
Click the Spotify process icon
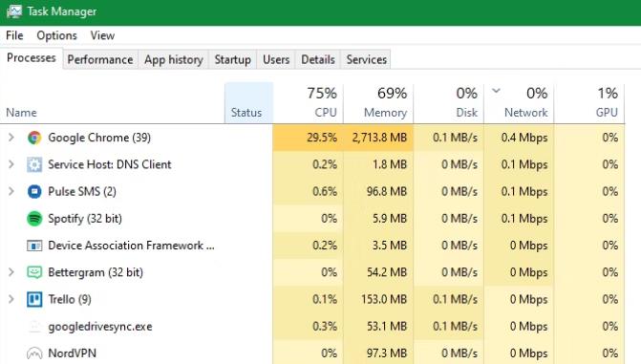pyautogui.click(x=34, y=219)
